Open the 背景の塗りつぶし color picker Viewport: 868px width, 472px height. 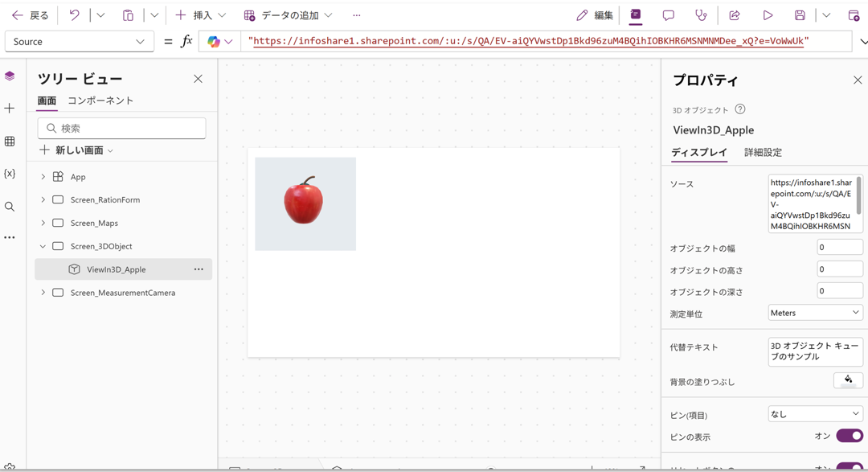coord(848,381)
